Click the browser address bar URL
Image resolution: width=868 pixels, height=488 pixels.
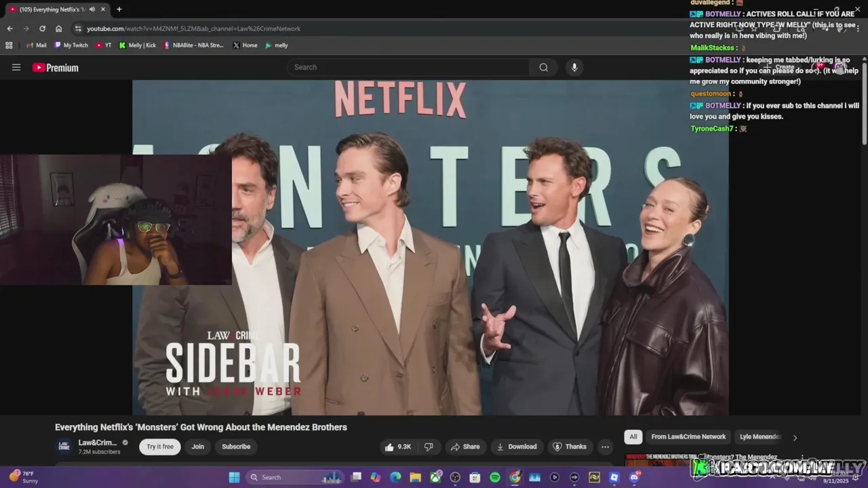[193, 28]
